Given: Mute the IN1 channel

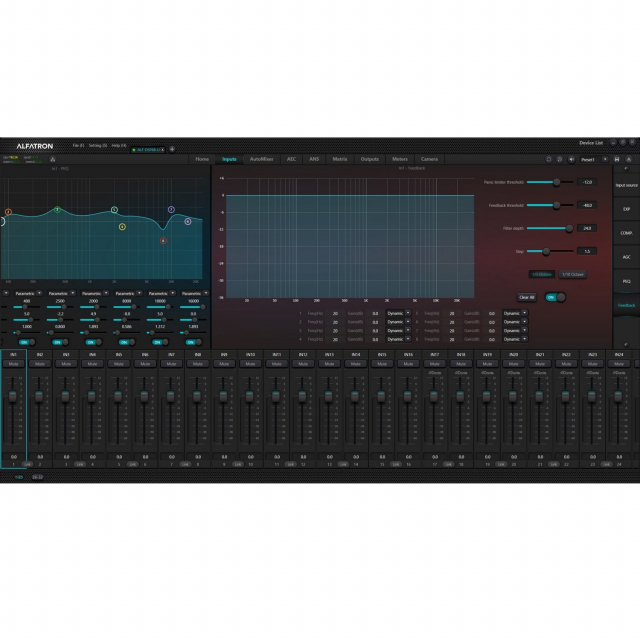Looking at the screenshot, I should click(13, 364).
